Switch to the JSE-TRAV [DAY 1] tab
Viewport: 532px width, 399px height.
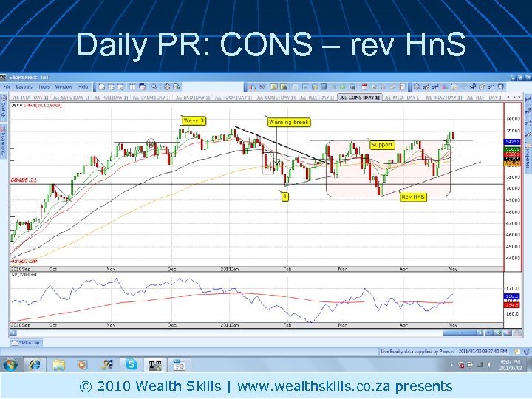[443, 98]
